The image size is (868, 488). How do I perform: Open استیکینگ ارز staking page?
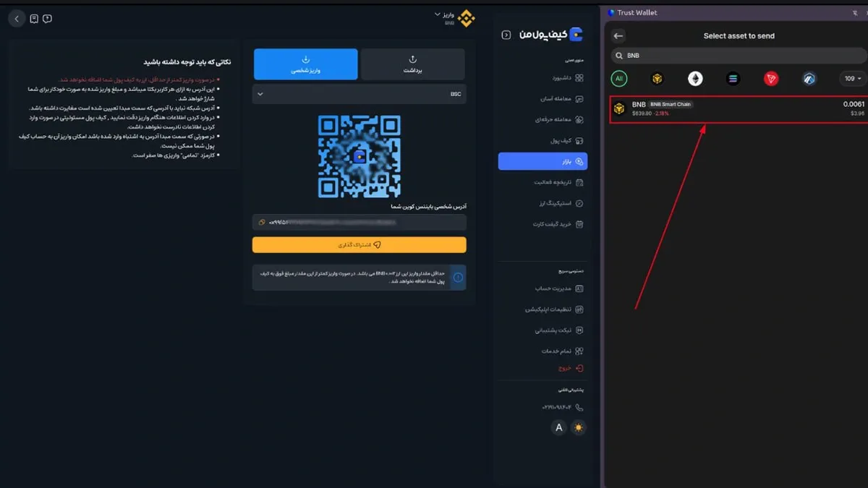pyautogui.click(x=561, y=204)
